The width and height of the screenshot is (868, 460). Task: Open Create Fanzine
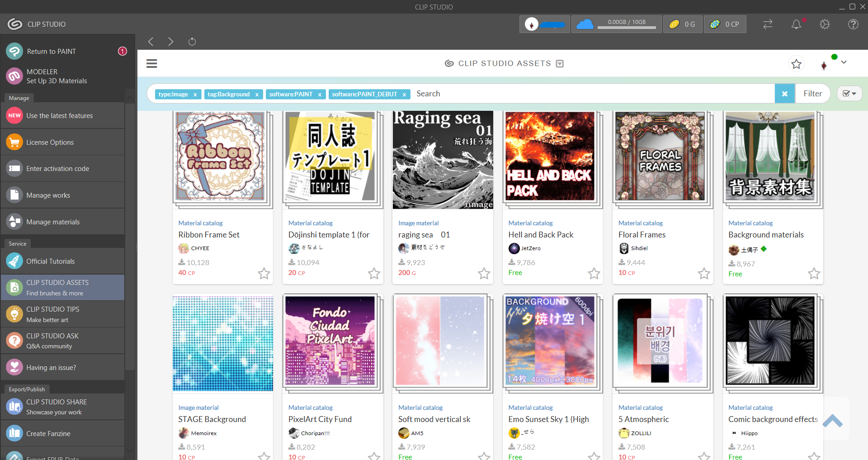point(62,433)
